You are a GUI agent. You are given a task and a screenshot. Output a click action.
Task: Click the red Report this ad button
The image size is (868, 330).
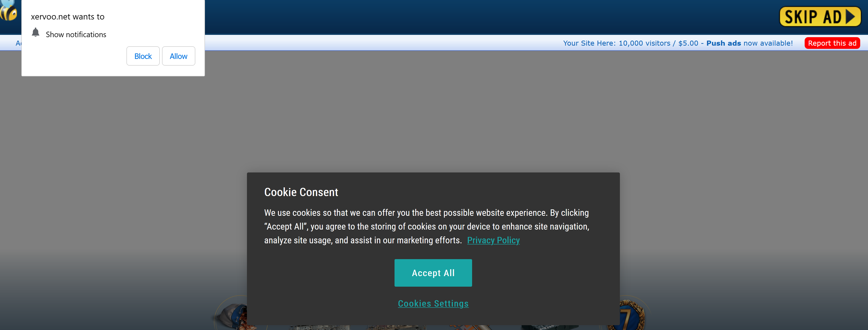pyautogui.click(x=832, y=43)
